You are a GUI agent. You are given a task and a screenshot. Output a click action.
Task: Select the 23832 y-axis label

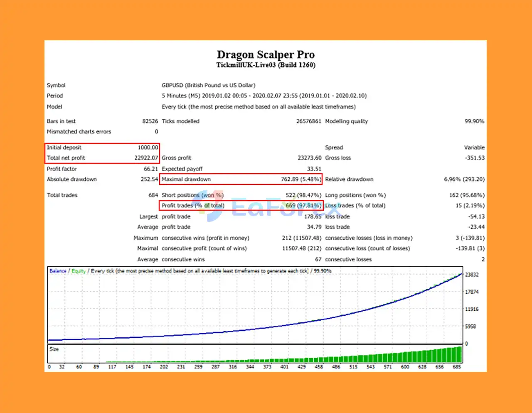pos(472,275)
